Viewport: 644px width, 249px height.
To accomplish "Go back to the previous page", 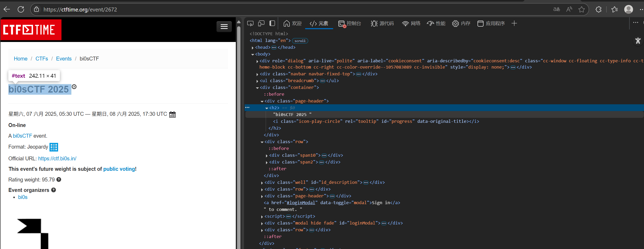I will [7, 9].
